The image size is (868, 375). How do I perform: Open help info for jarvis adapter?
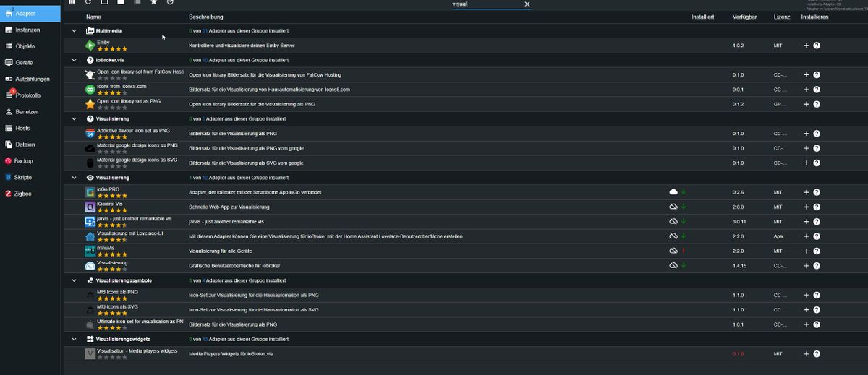pyautogui.click(x=817, y=221)
